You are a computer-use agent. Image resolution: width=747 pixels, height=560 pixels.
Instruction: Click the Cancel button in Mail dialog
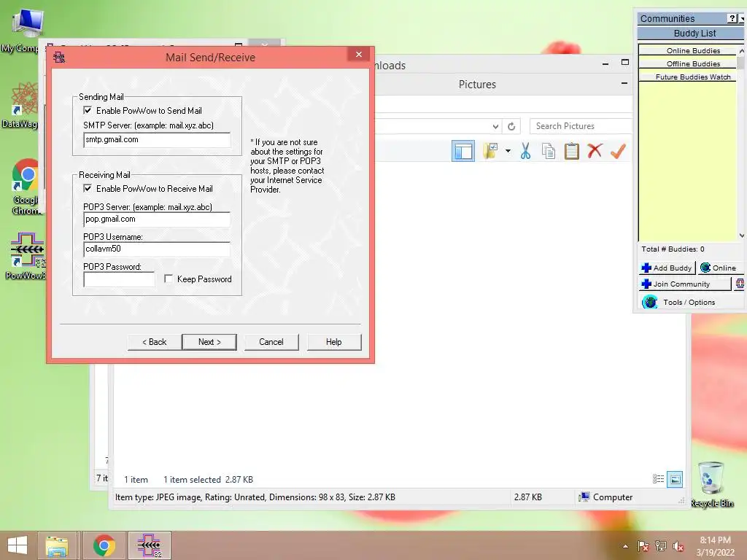(x=271, y=342)
